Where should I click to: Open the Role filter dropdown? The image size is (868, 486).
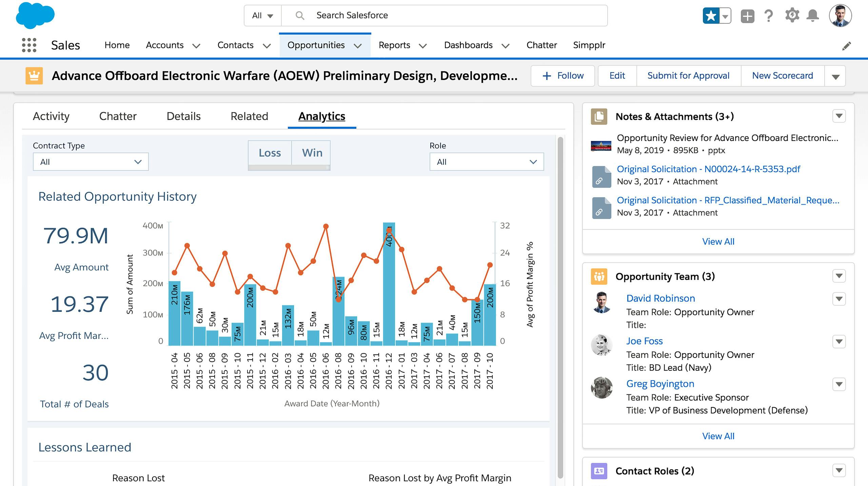click(487, 162)
